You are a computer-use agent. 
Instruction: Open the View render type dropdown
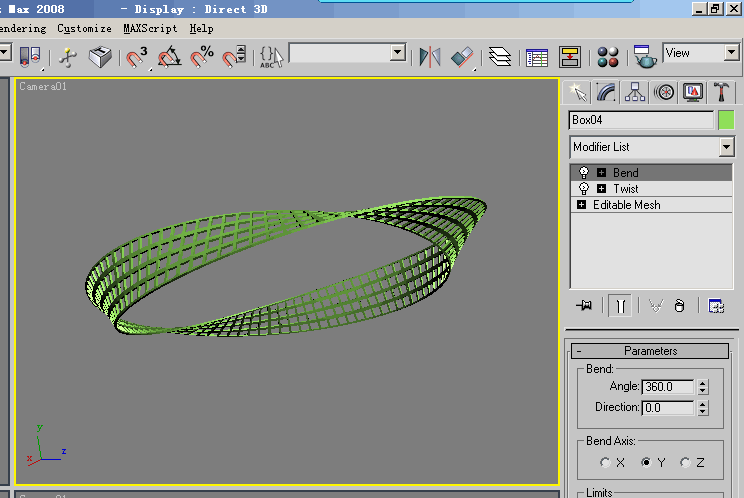tap(731, 52)
